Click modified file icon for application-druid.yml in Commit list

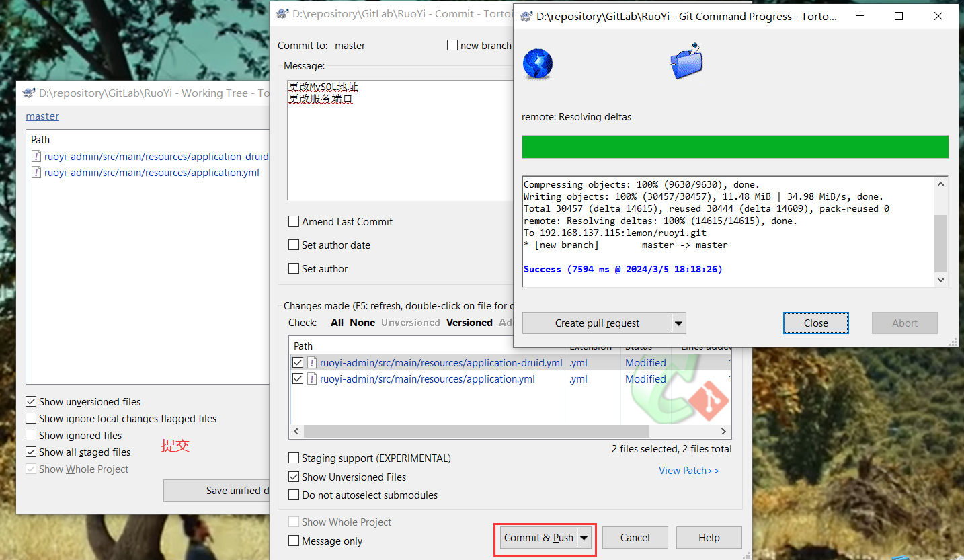click(x=312, y=363)
